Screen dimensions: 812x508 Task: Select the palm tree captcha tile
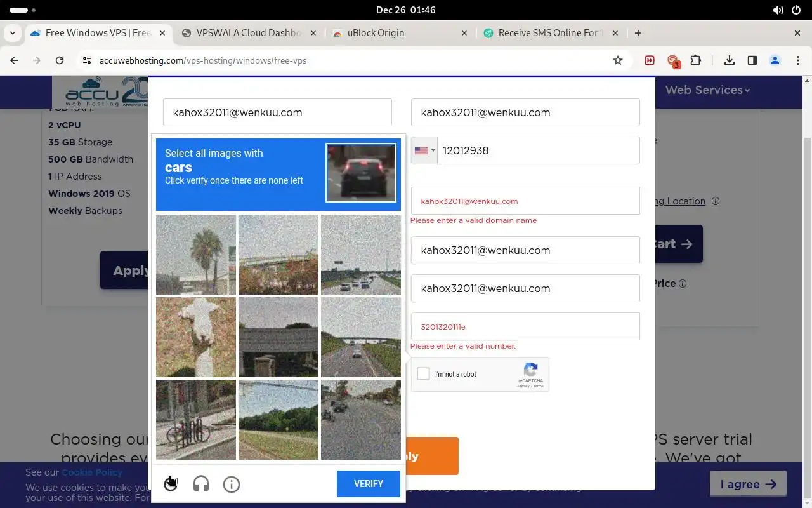(196, 255)
